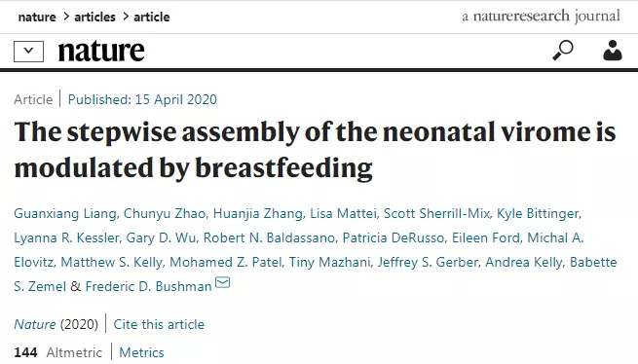This screenshot has height=364, width=638.
Task: Click the 144 Altmetric score
Action: tap(57, 352)
